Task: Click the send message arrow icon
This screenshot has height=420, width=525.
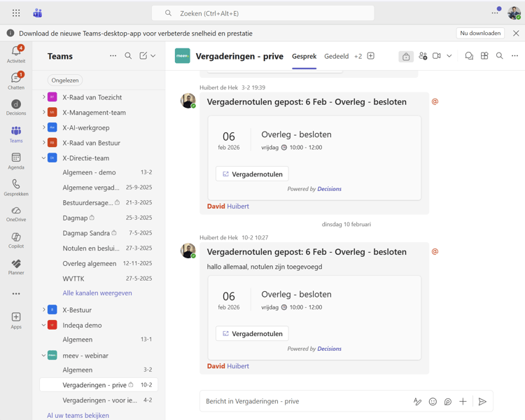Action: click(x=482, y=402)
